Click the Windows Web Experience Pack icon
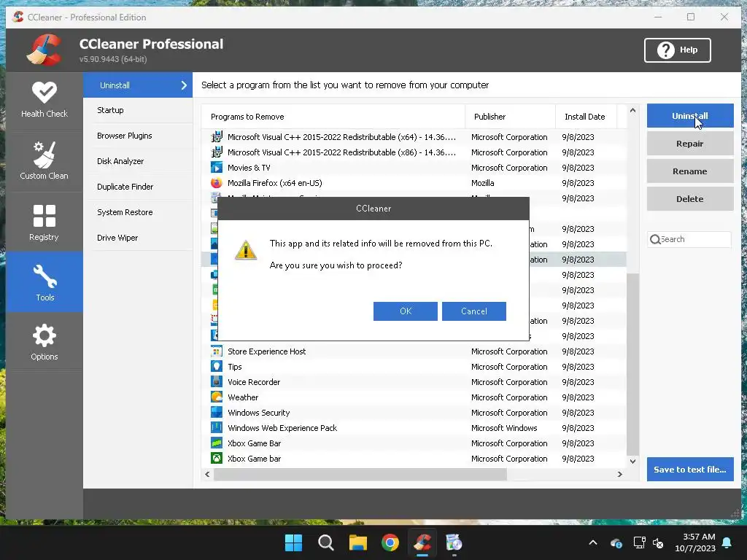Screen dimensions: 747x560 click(216, 427)
